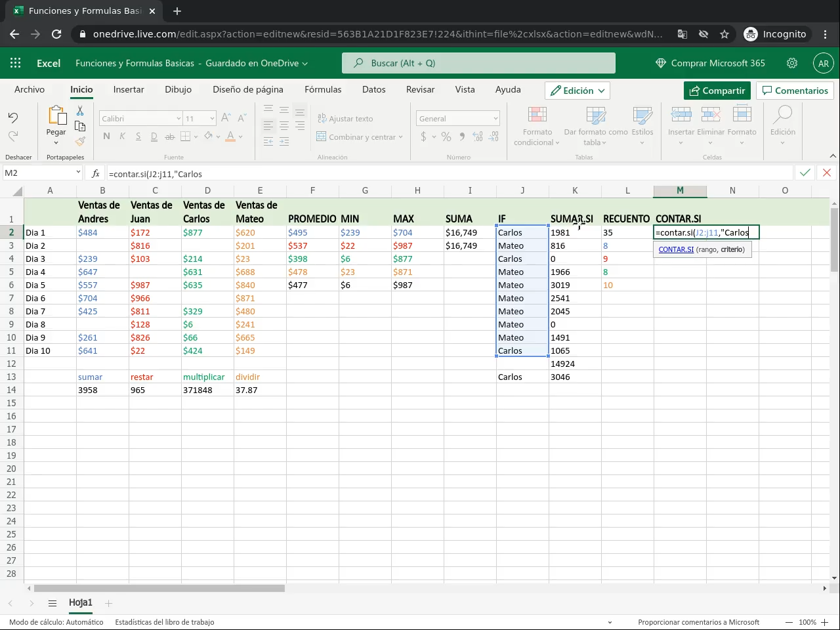Click the Undo arrow icon
The height and width of the screenshot is (630, 840).
[x=13, y=117]
